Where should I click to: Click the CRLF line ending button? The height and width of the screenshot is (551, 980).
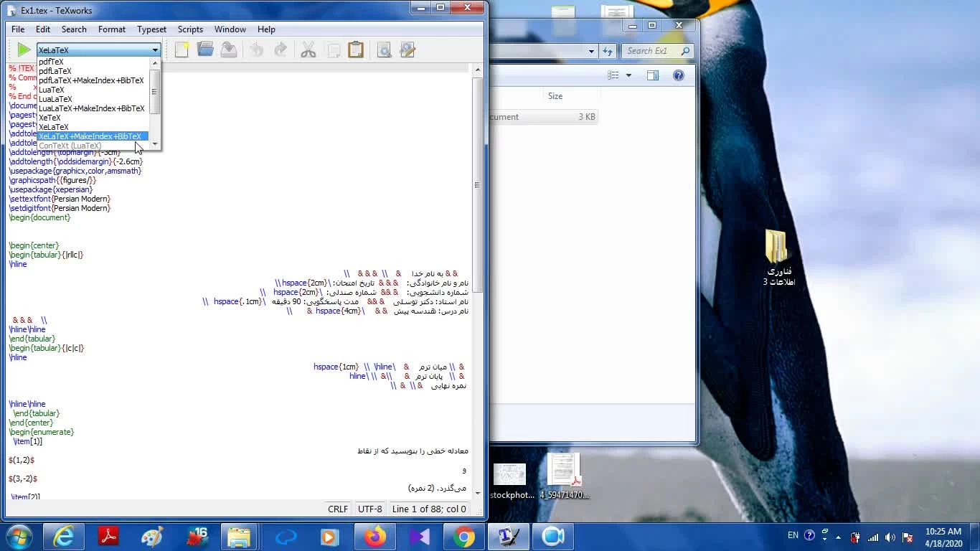[338, 509]
